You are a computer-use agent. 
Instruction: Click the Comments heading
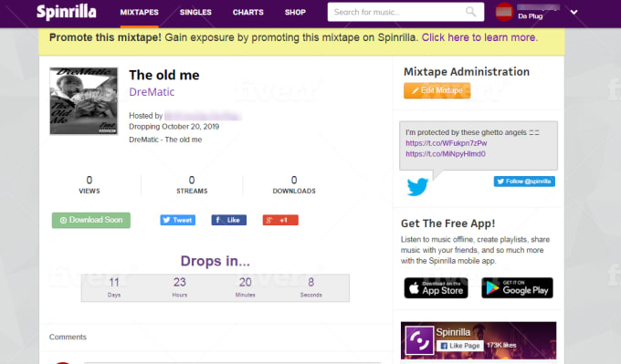[68, 337]
